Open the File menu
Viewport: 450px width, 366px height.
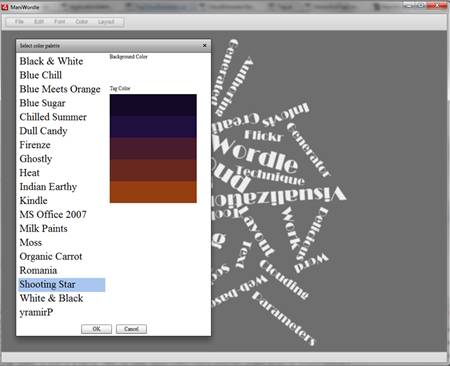coord(19,22)
